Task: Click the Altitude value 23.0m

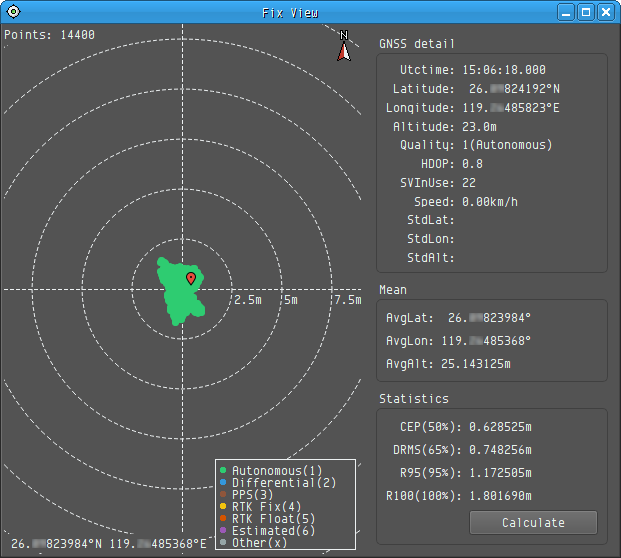Action: 479,127
